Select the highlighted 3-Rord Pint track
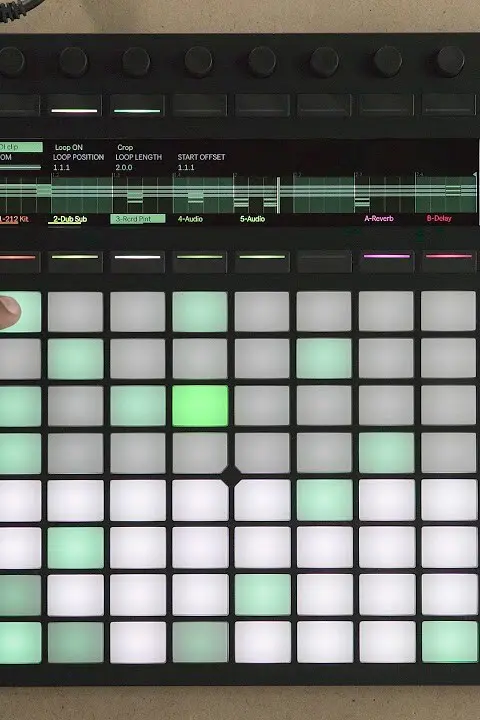The image size is (480, 720). [x=137, y=219]
